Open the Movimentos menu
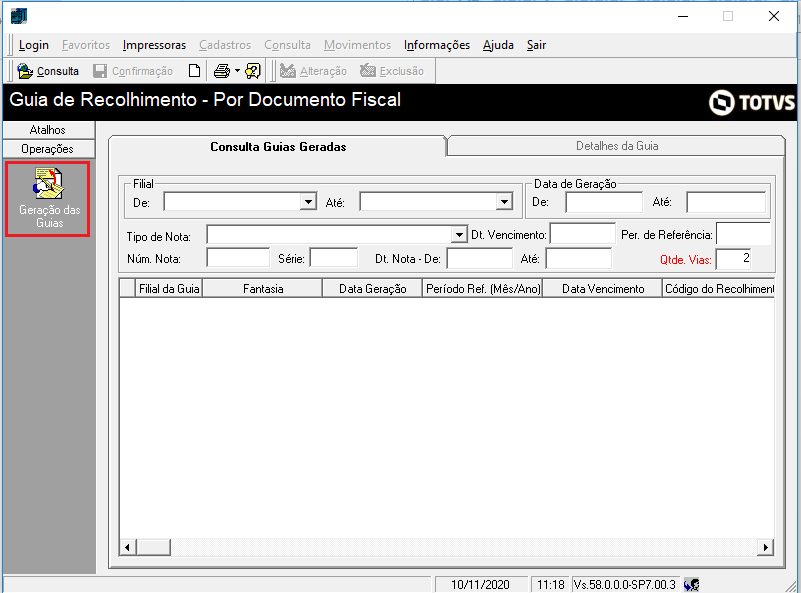Screen dimensions: 801x593 pos(357,45)
